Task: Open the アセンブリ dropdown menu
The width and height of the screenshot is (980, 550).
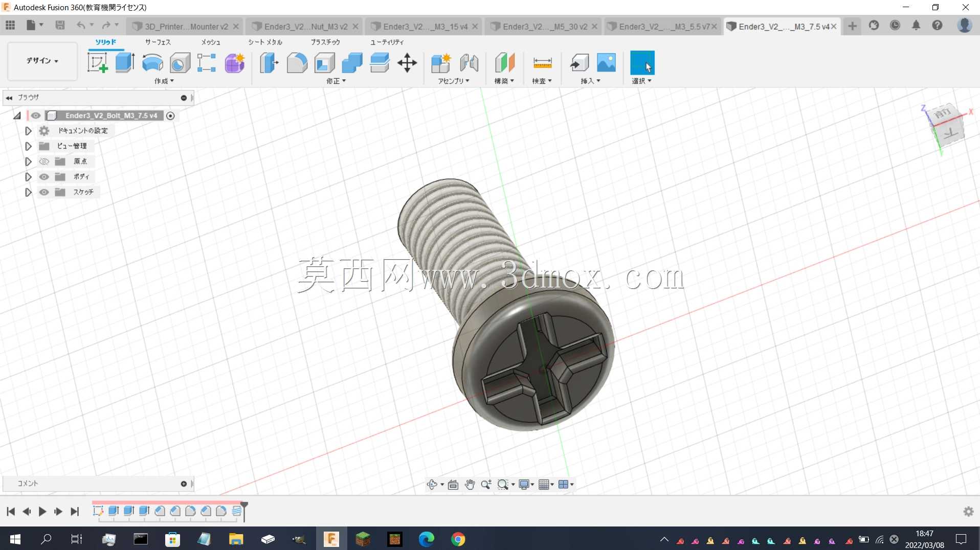Action: click(453, 81)
